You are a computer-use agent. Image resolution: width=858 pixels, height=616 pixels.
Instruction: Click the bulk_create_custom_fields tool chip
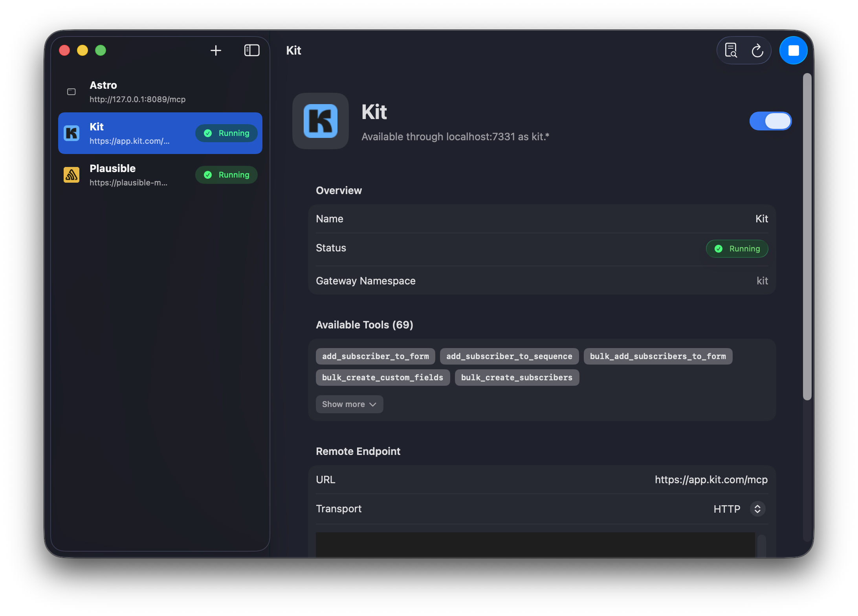(383, 378)
